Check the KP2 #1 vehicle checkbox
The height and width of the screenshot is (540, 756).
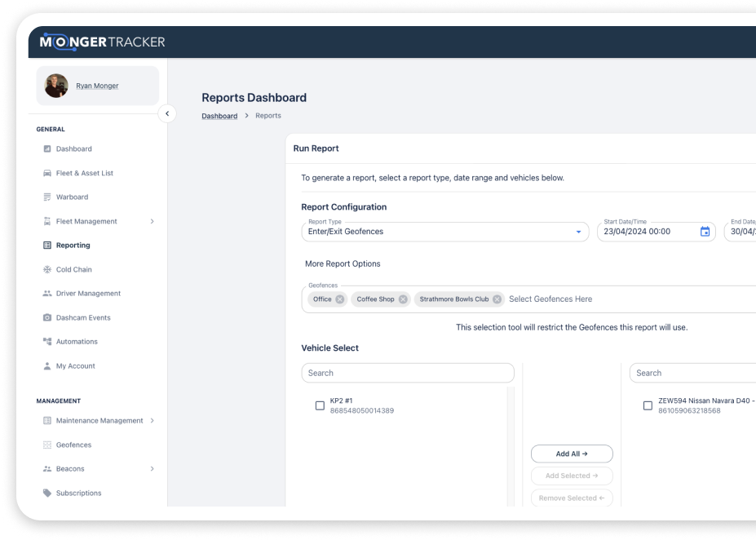[320, 405]
